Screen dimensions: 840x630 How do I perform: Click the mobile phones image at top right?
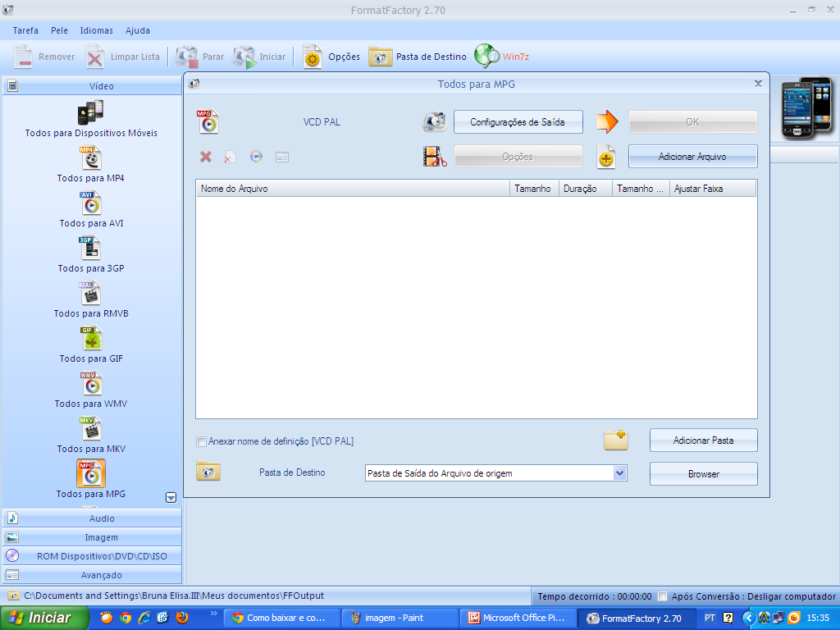pyautogui.click(x=806, y=109)
